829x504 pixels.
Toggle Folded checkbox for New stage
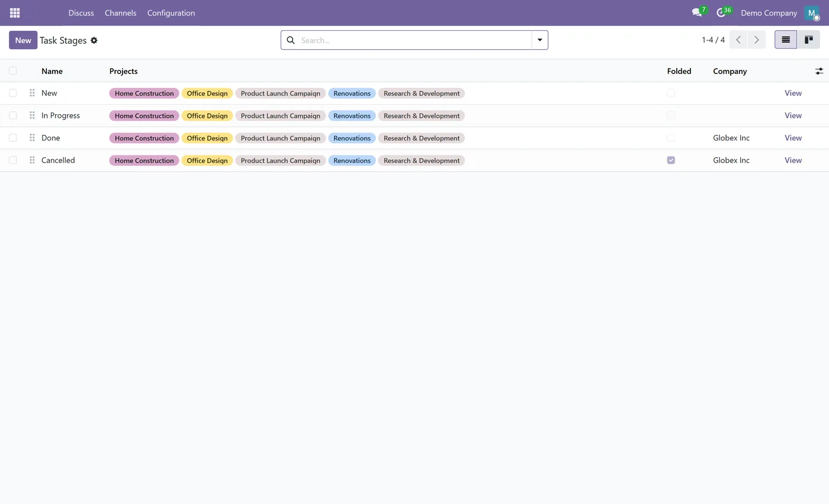pyautogui.click(x=671, y=93)
